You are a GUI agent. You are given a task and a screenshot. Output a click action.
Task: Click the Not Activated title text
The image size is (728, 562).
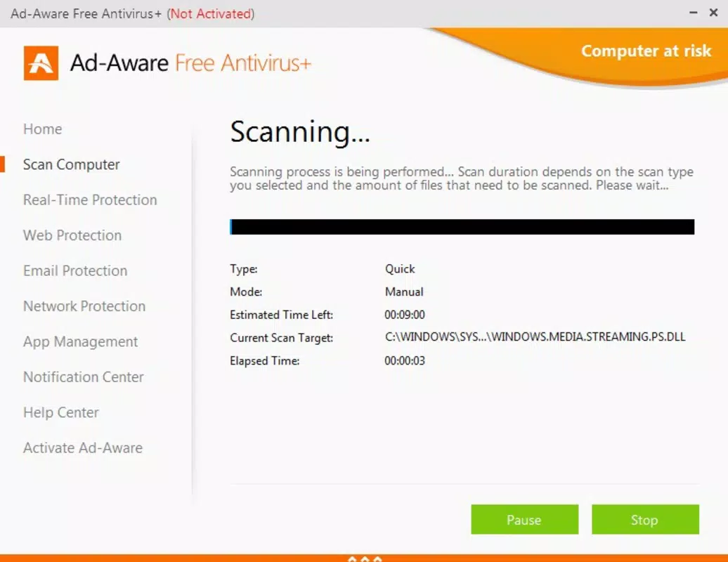coord(211,14)
